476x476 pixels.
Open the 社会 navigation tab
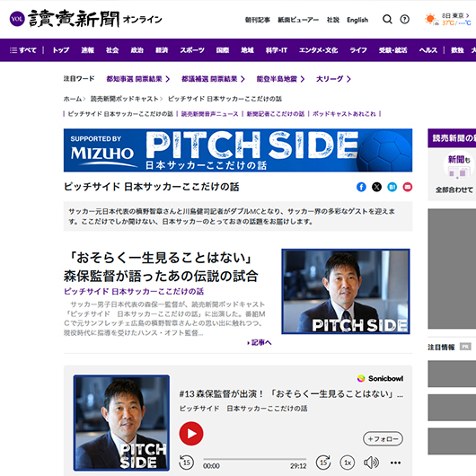pyautogui.click(x=112, y=50)
